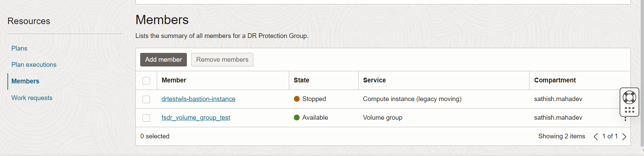
Task: Click the State column header
Action: tap(301, 80)
